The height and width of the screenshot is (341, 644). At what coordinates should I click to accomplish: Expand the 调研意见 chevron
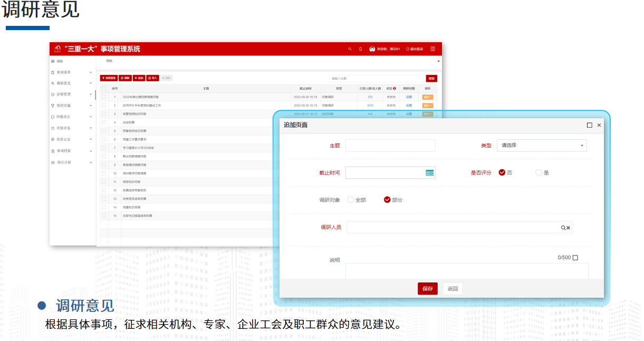91,83
